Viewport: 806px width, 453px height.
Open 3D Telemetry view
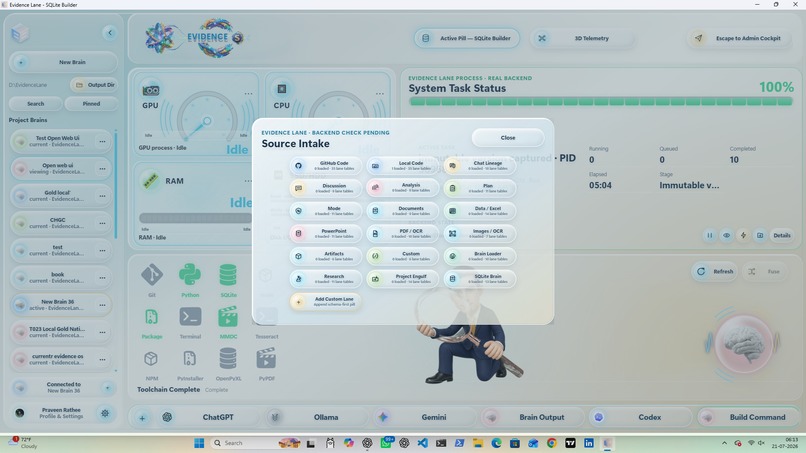[583, 38]
